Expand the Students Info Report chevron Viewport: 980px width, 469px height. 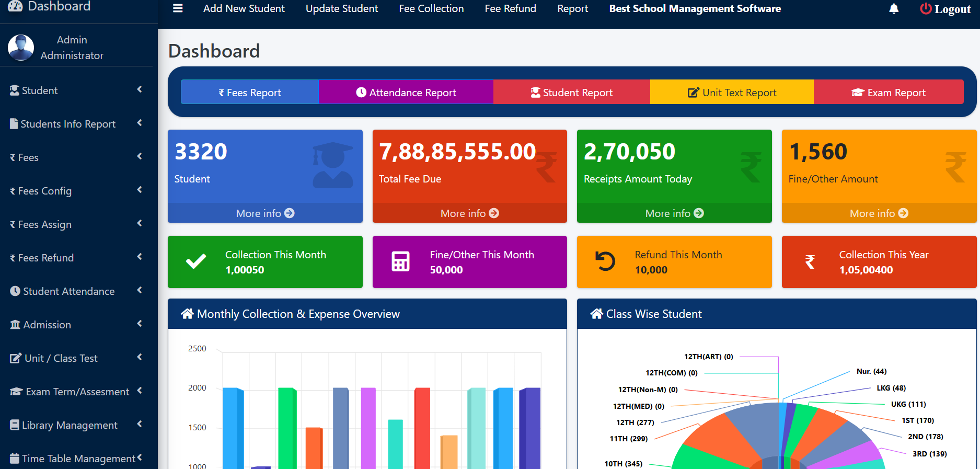click(140, 123)
